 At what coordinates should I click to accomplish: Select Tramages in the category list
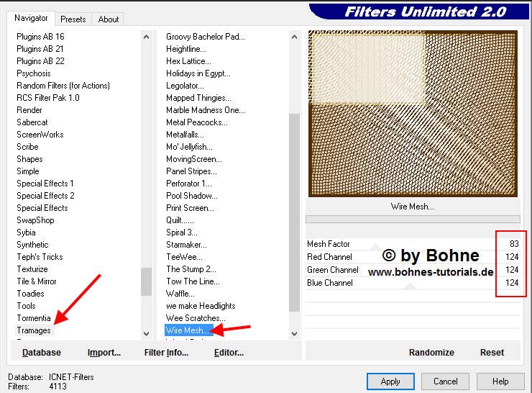click(x=34, y=330)
